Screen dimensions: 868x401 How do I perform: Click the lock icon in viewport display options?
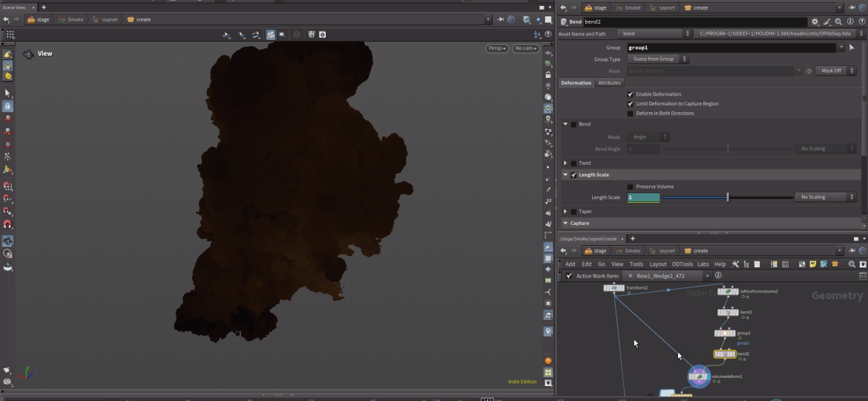tap(548, 75)
